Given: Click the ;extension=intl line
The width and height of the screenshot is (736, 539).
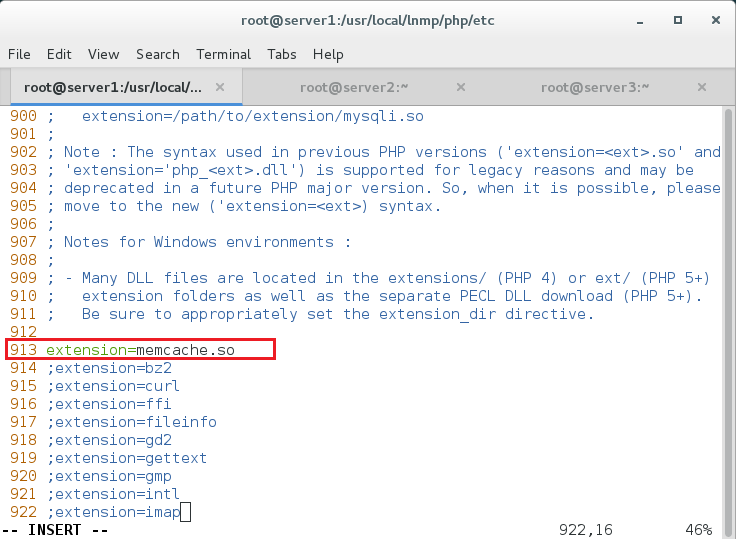Looking at the screenshot, I should click(113, 494).
